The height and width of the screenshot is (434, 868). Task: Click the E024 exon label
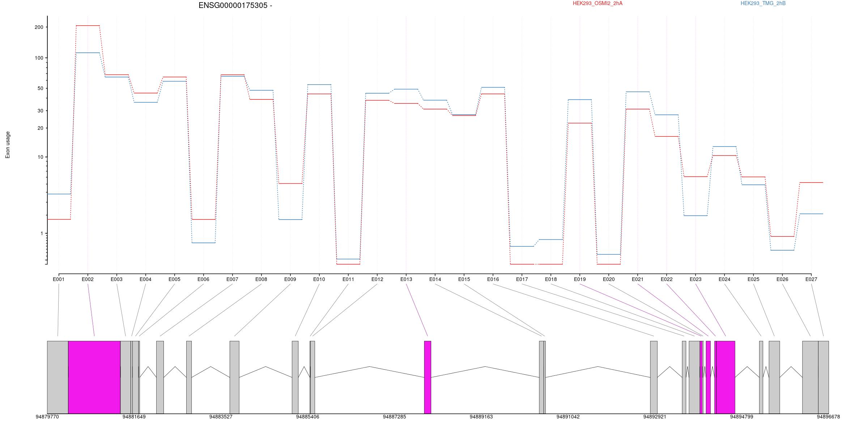point(724,279)
